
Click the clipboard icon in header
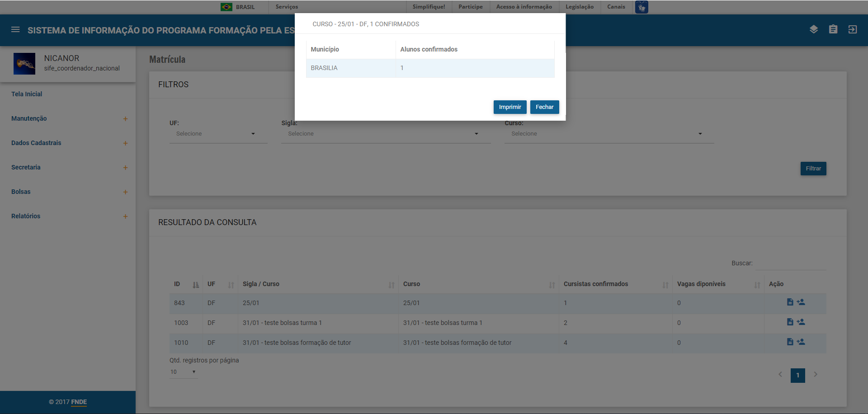833,29
